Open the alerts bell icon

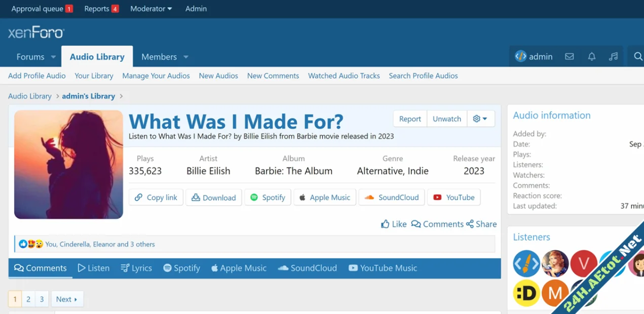pos(591,57)
